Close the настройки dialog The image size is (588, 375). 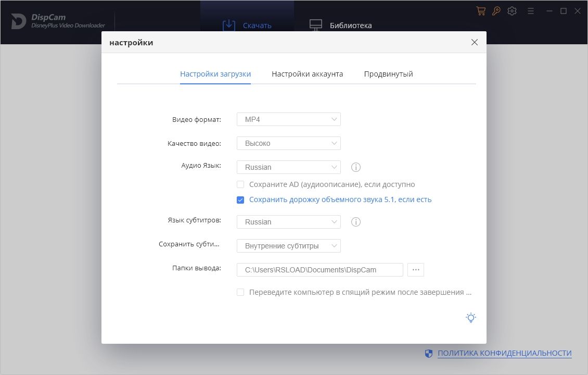(x=475, y=42)
